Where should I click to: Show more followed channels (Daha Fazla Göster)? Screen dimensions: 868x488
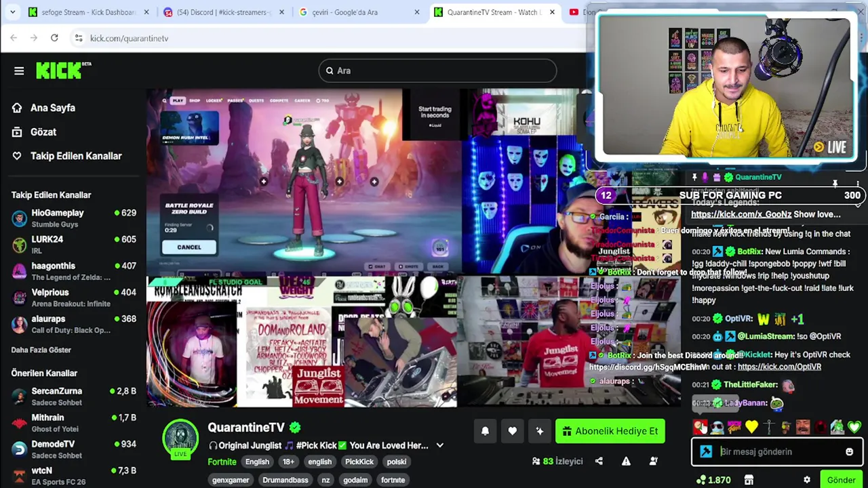pos(41,350)
